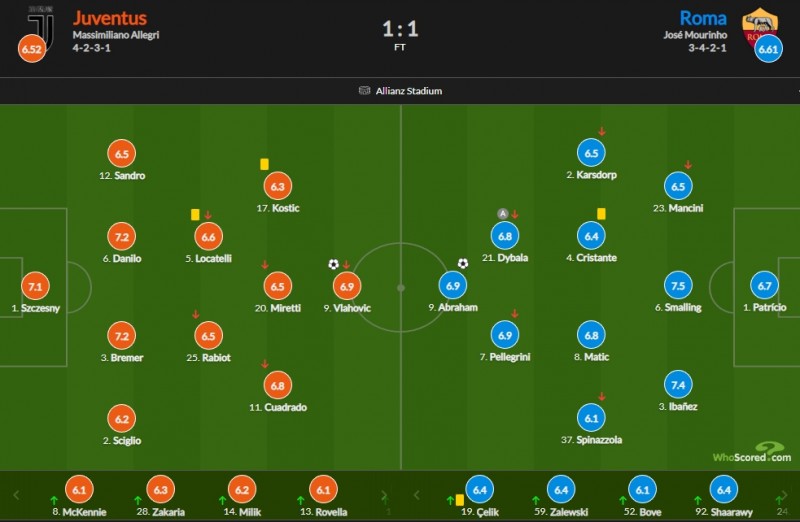Select Szczesny's 7.1 rating circle
The width and height of the screenshot is (800, 522).
point(35,287)
